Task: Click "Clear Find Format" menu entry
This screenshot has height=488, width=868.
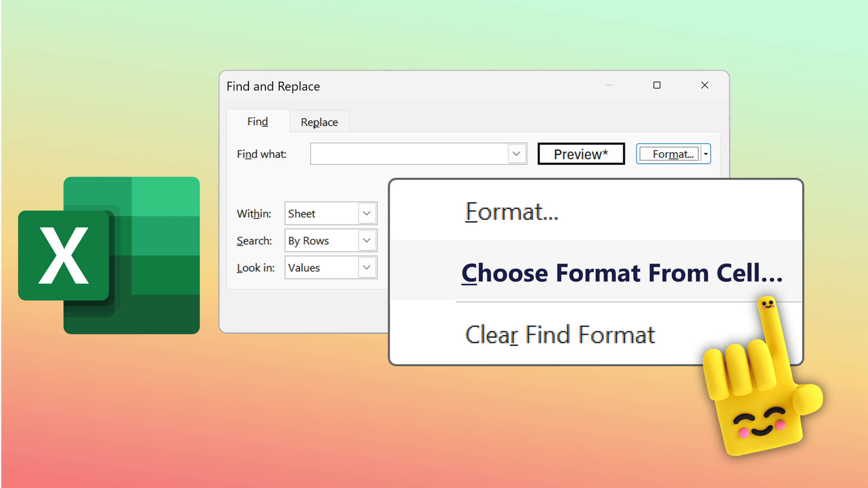Action: point(559,335)
